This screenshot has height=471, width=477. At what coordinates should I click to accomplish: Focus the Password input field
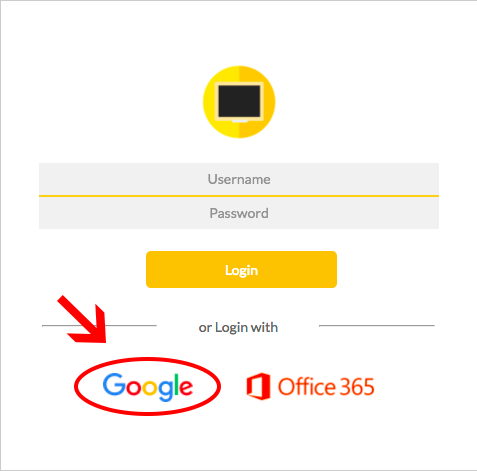pyautogui.click(x=239, y=213)
